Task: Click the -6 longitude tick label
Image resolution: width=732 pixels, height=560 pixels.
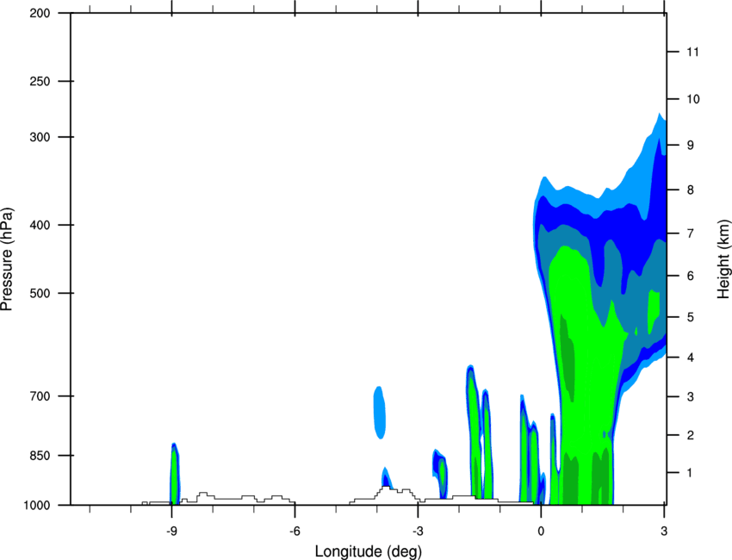Action: click(295, 532)
